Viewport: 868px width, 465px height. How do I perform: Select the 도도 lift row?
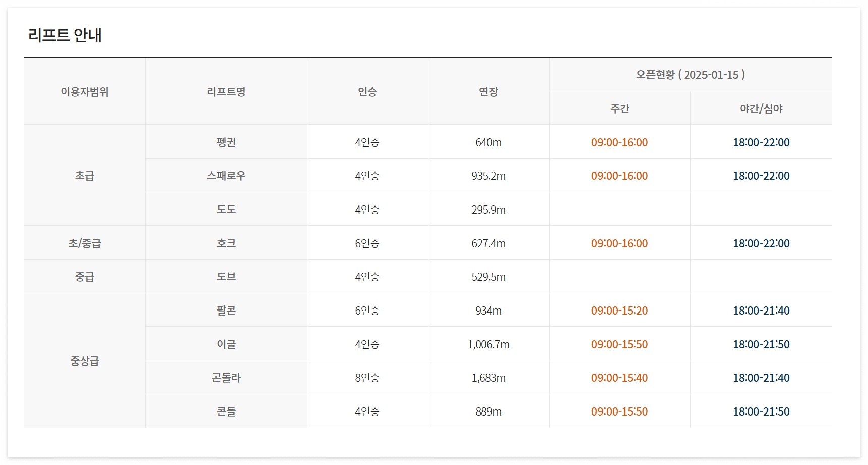point(226,209)
